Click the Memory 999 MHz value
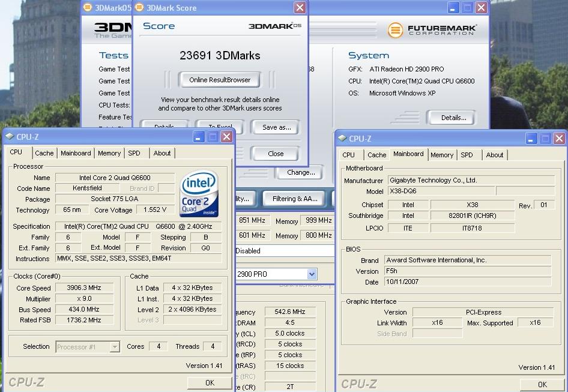568x392 pixels. pos(318,220)
